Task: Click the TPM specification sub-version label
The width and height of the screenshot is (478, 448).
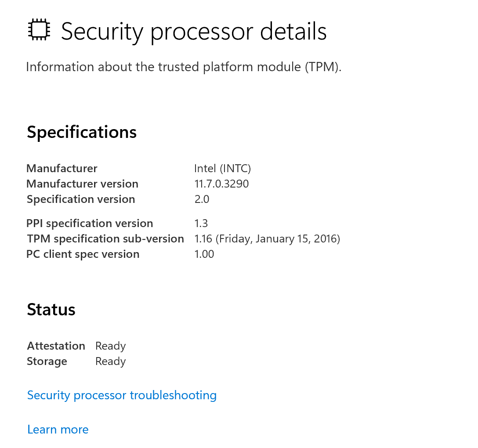Action: pyautogui.click(x=105, y=238)
